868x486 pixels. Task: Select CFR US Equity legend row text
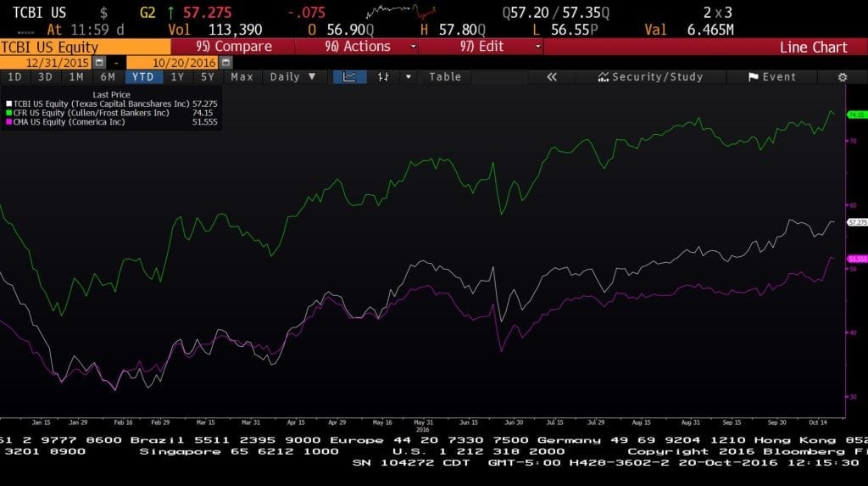click(x=92, y=113)
